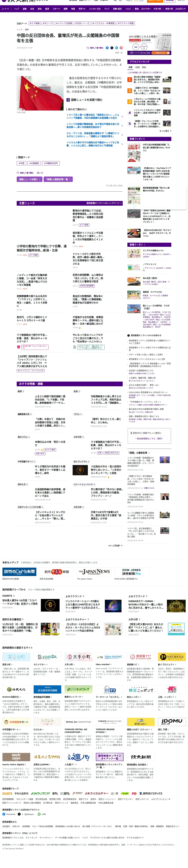Open スポーツ navigation item
Viewport: 188px width, 868px height.
tap(56, 9)
